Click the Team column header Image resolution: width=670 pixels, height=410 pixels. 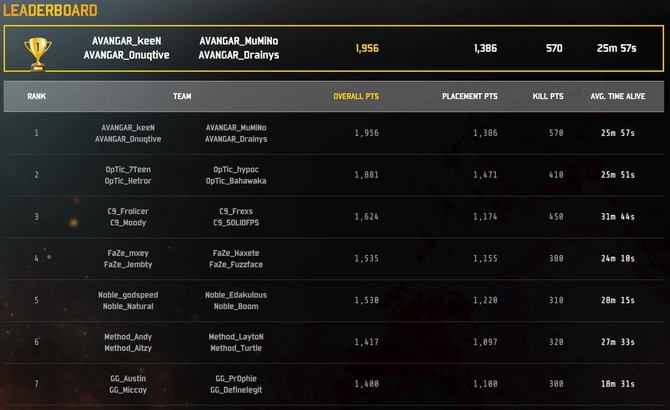(x=182, y=97)
